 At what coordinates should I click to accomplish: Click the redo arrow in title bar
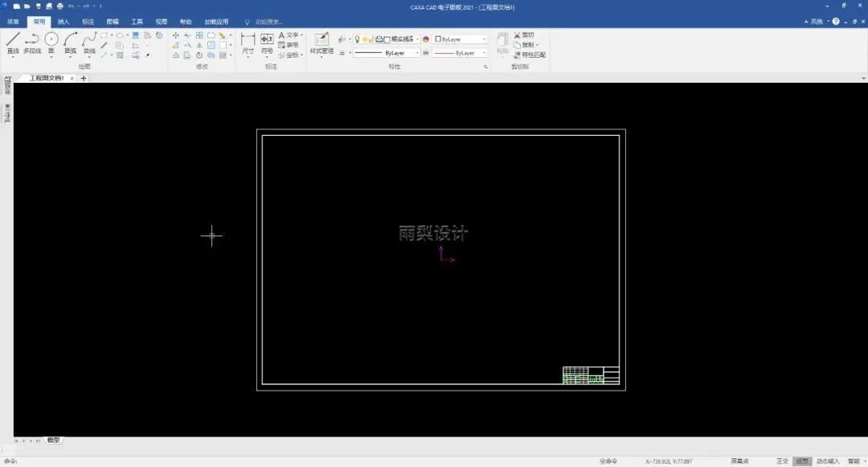(86, 6)
